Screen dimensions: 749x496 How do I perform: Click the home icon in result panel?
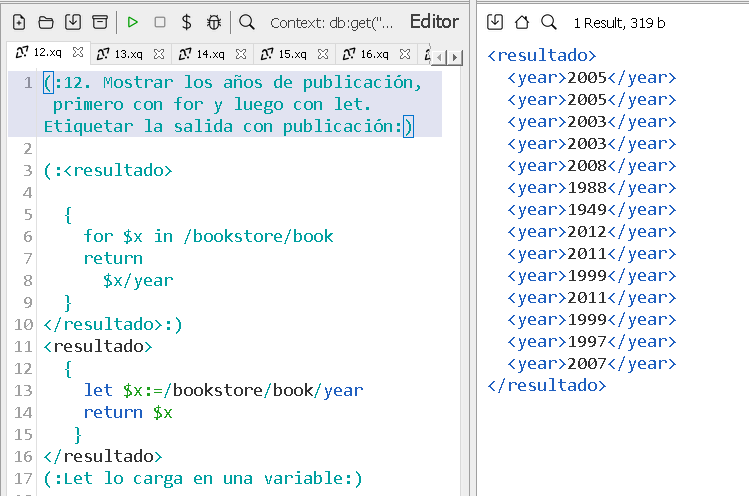[521, 22]
